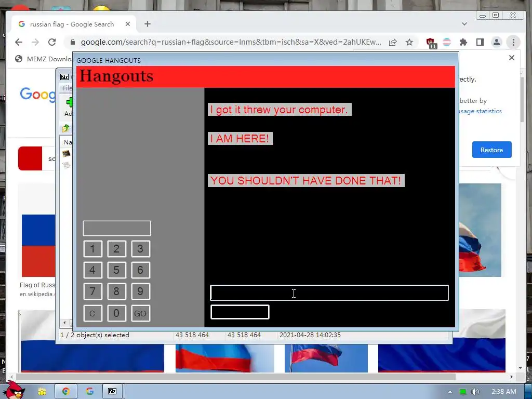Click 7-Zip's left horizontal scroll arrow
The height and width of the screenshot is (399, 532).
pos(64,323)
